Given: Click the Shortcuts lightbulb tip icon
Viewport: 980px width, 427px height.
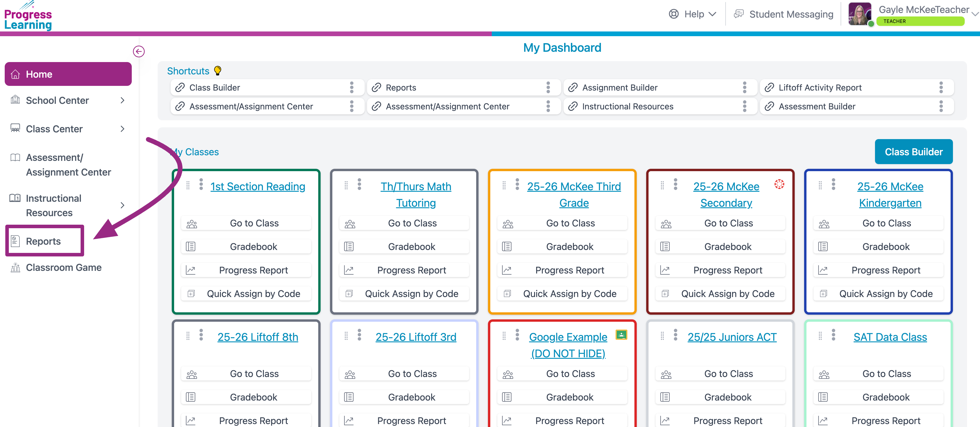Looking at the screenshot, I should [x=218, y=71].
